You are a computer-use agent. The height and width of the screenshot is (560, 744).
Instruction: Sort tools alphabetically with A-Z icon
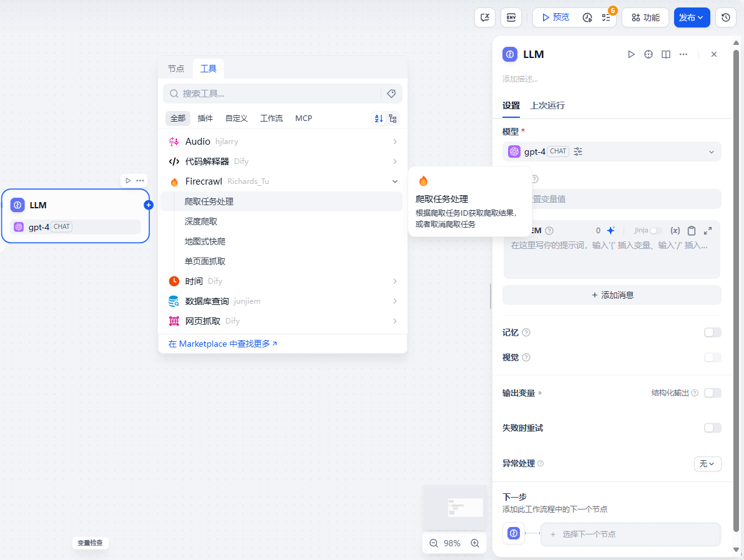coord(379,118)
